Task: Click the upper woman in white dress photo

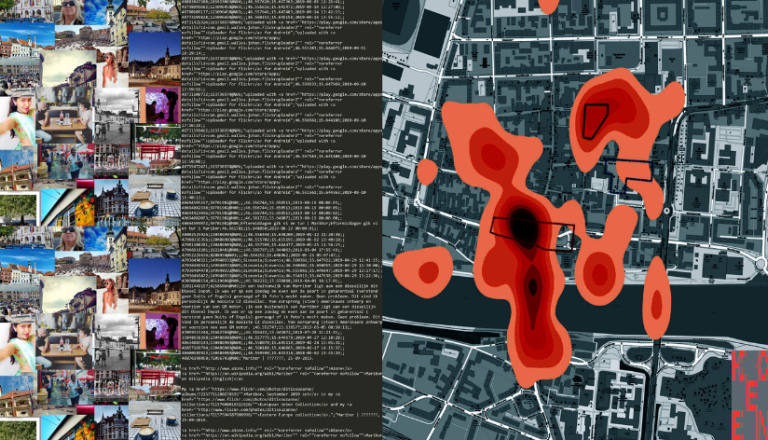Action: (x=108, y=68)
